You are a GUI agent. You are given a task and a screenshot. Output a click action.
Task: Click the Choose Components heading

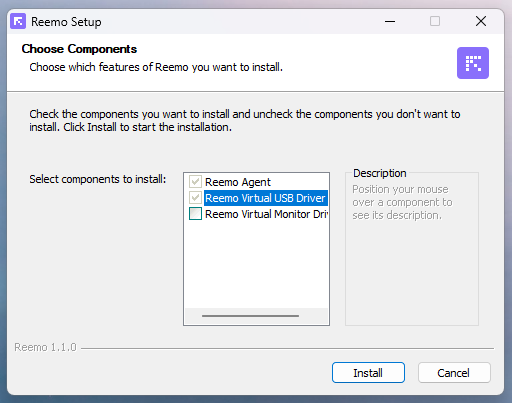79,49
